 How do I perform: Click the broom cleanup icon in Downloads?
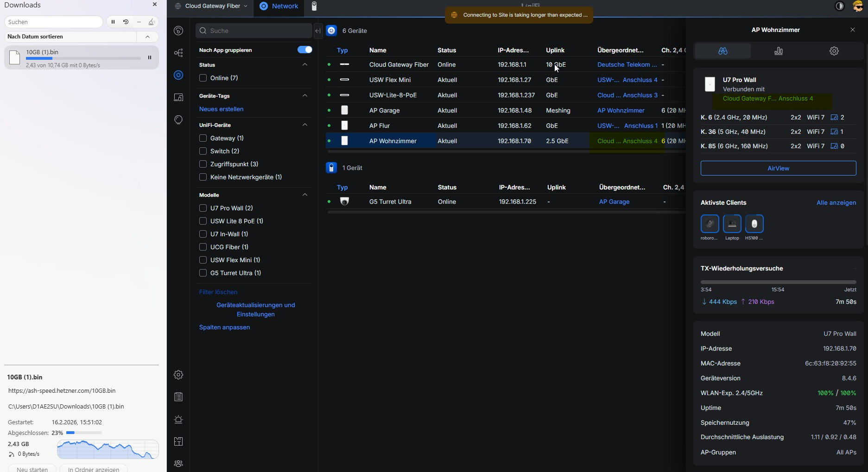click(x=152, y=22)
